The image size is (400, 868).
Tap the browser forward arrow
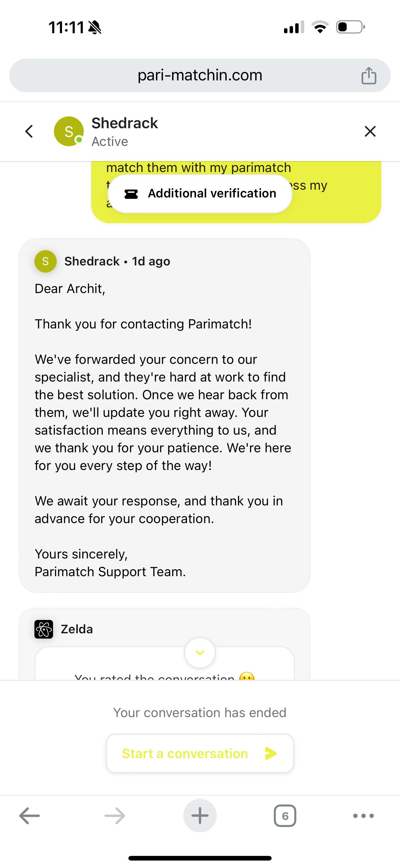click(x=115, y=816)
